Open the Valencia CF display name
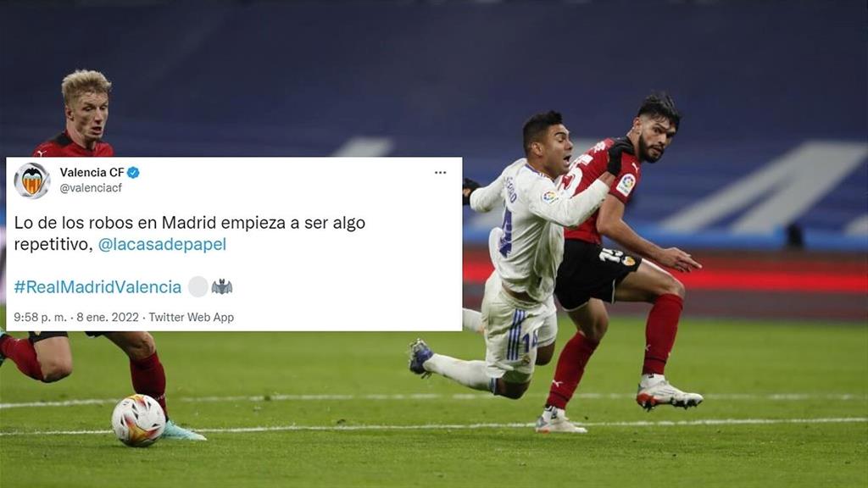 click(x=92, y=173)
